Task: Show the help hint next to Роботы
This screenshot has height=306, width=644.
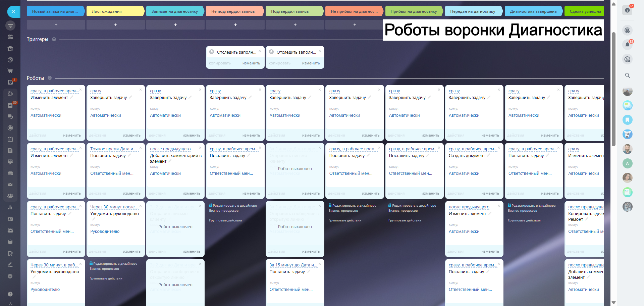Action: pos(50,78)
